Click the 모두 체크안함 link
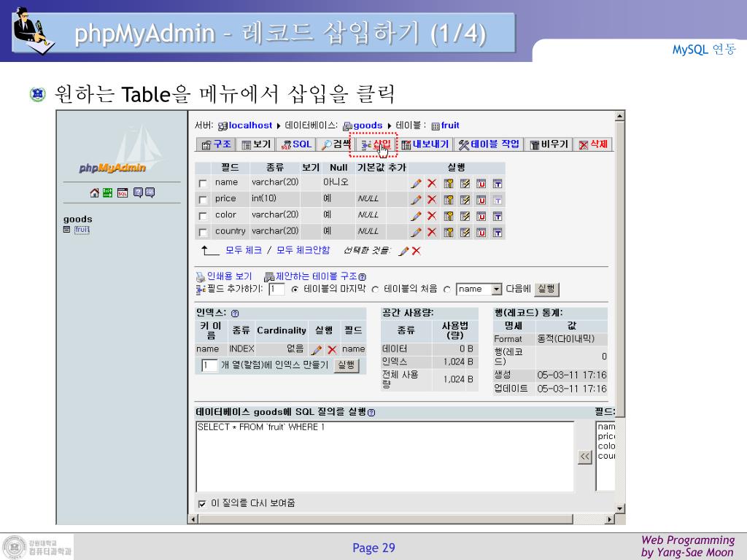 (x=303, y=250)
